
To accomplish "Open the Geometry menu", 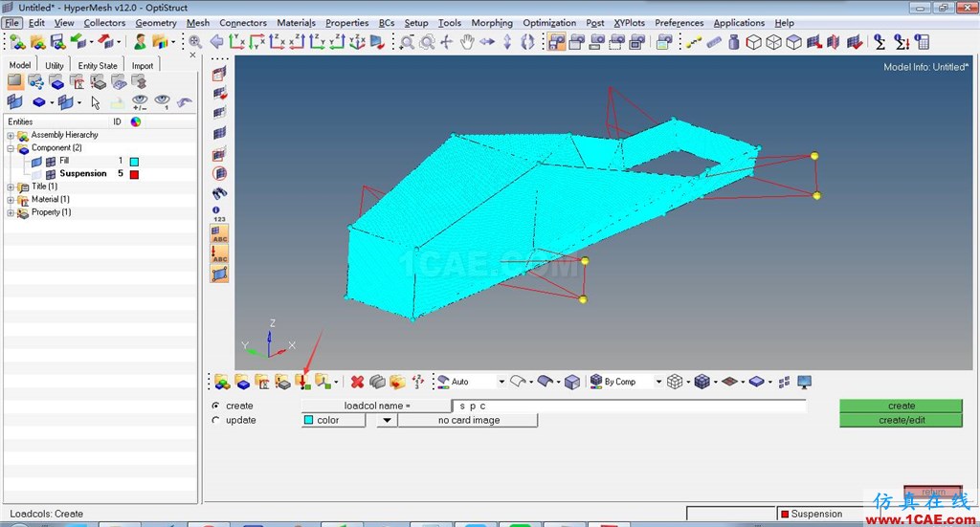I will (x=156, y=23).
